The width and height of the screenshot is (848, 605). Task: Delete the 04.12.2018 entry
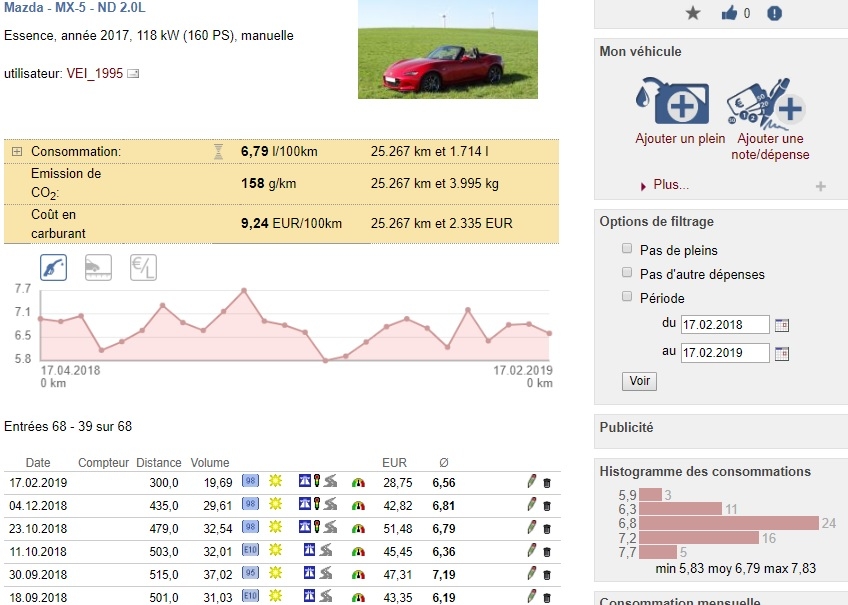point(547,506)
